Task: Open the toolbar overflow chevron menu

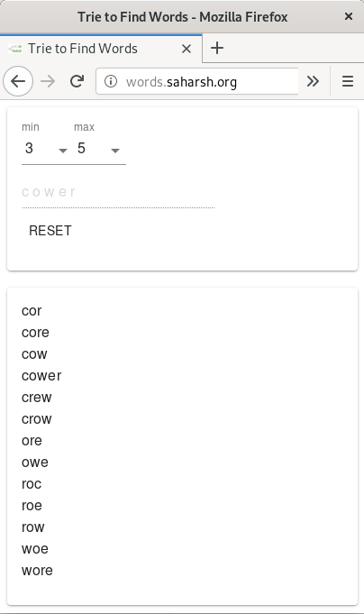Action: (313, 81)
